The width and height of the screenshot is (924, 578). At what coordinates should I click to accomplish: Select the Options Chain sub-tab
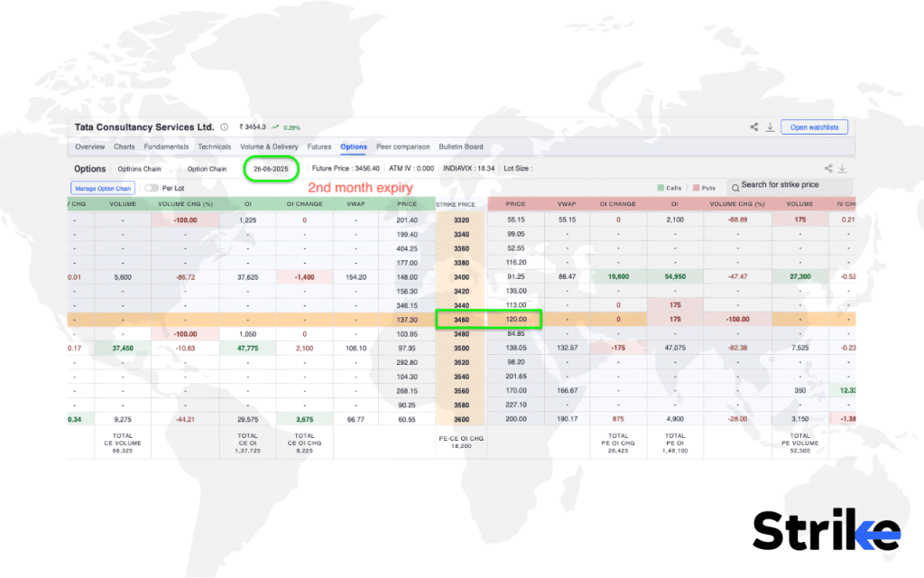tap(139, 169)
